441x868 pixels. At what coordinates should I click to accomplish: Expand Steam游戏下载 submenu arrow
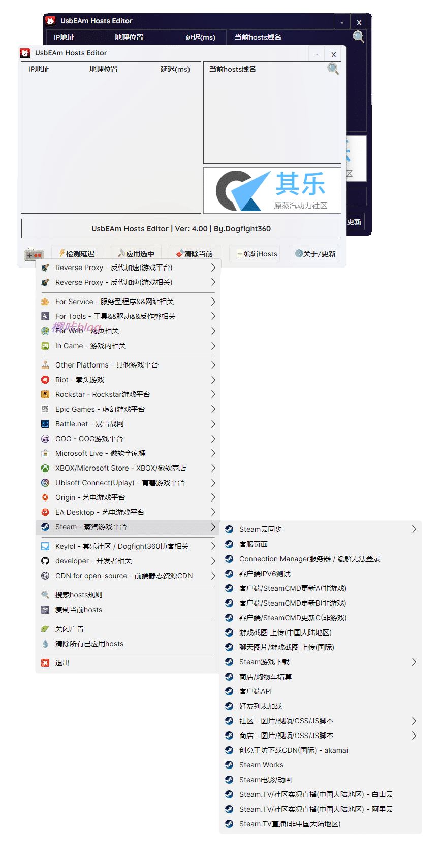point(414,662)
